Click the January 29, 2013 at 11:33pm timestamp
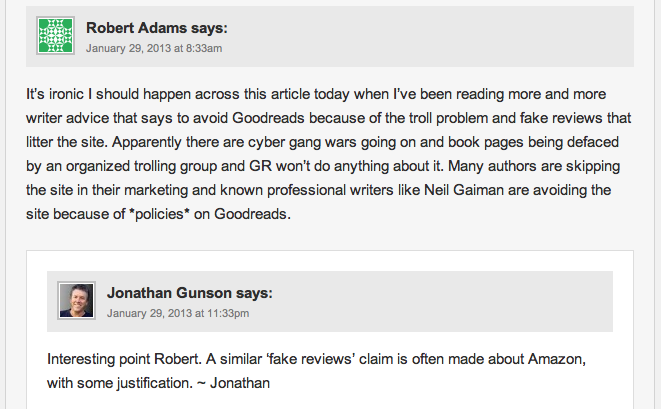Image resolution: width=661 pixels, height=409 pixels. tap(178, 314)
